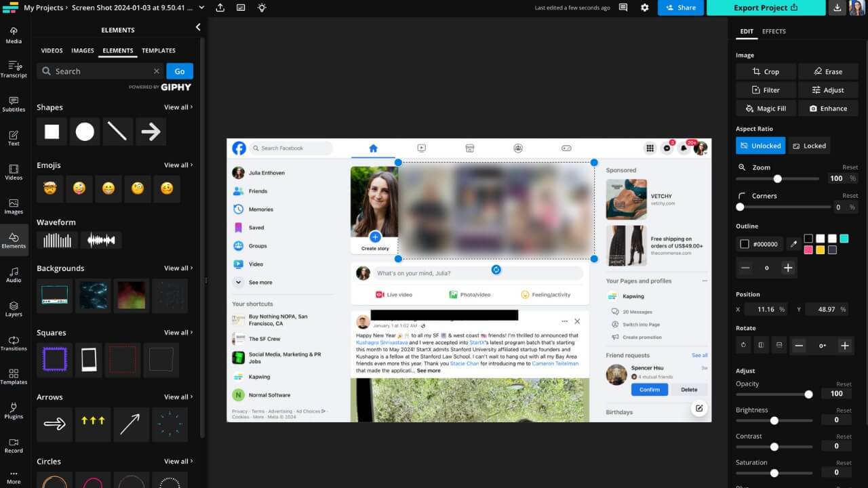Screen dimensions: 868x488
Task: Flip image horizontally in Rotate section
Action: coord(761,345)
